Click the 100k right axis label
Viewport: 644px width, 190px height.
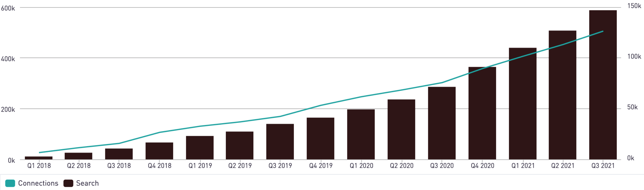coord(634,56)
